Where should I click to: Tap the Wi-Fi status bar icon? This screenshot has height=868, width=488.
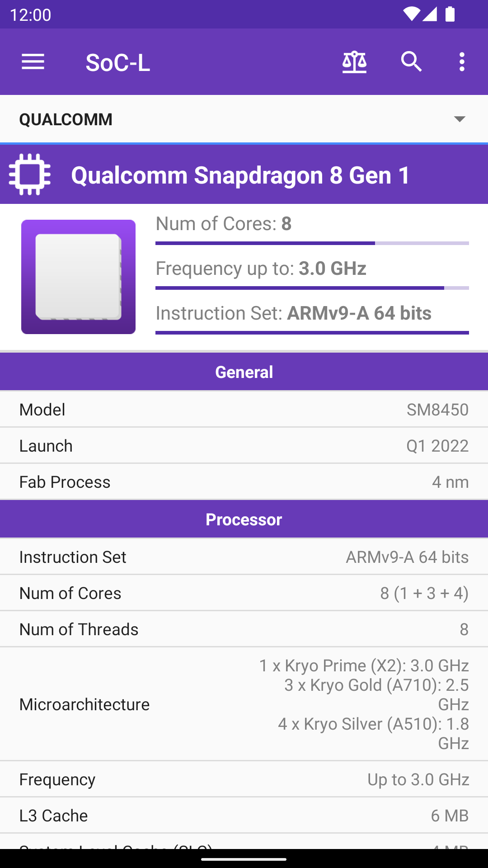411,14
